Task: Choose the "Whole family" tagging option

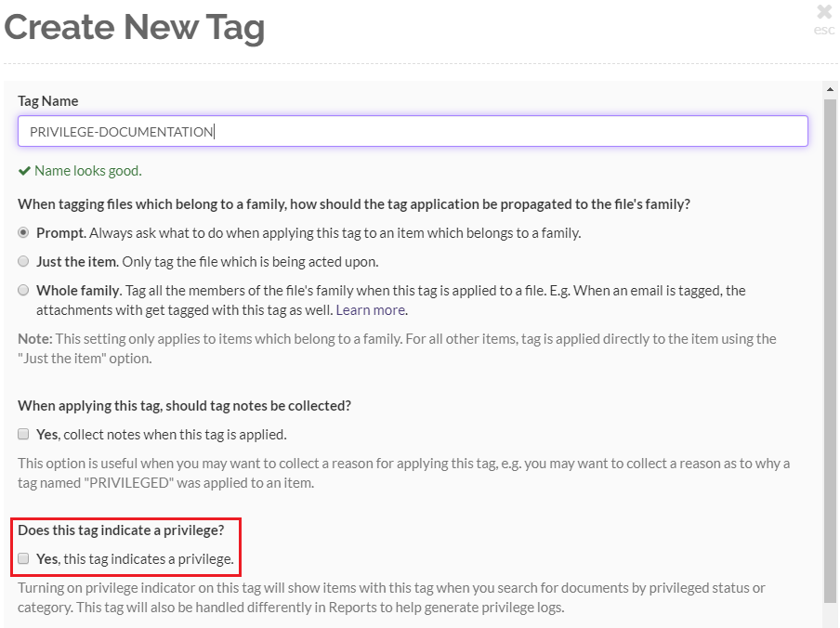Action: coord(23,289)
